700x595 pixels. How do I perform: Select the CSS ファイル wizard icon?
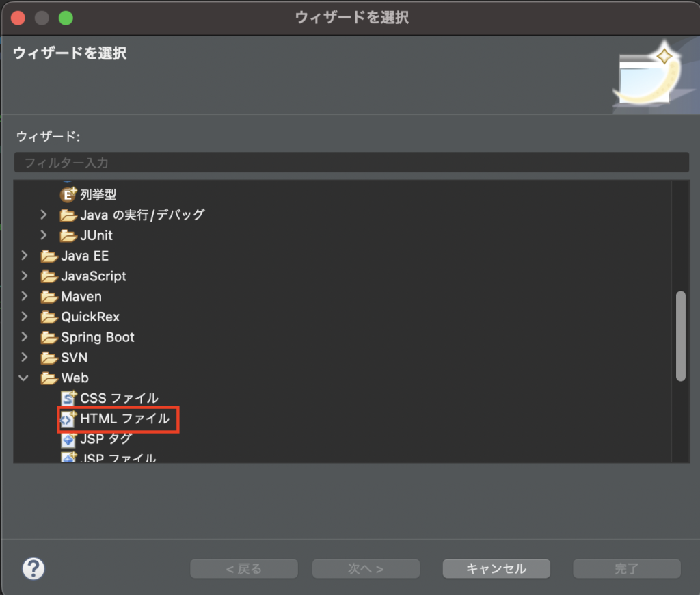click(68, 398)
